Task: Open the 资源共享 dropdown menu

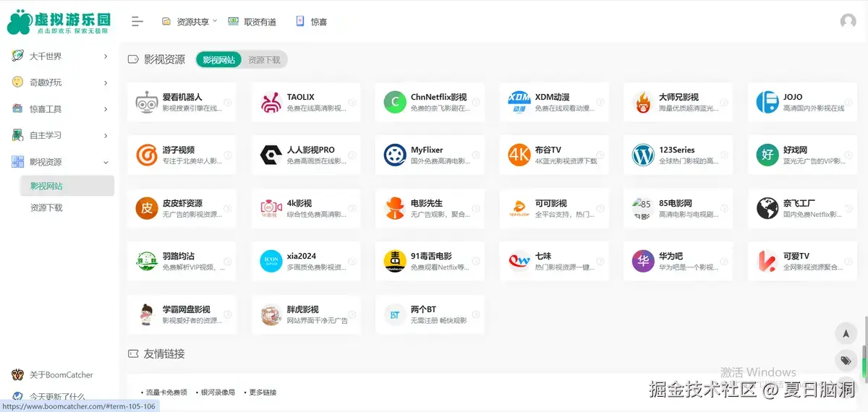Action: tap(189, 22)
